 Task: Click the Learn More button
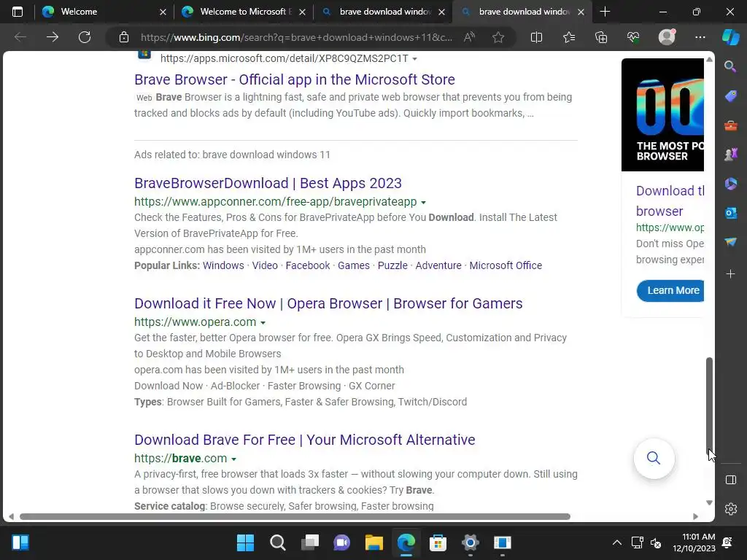pos(671,290)
